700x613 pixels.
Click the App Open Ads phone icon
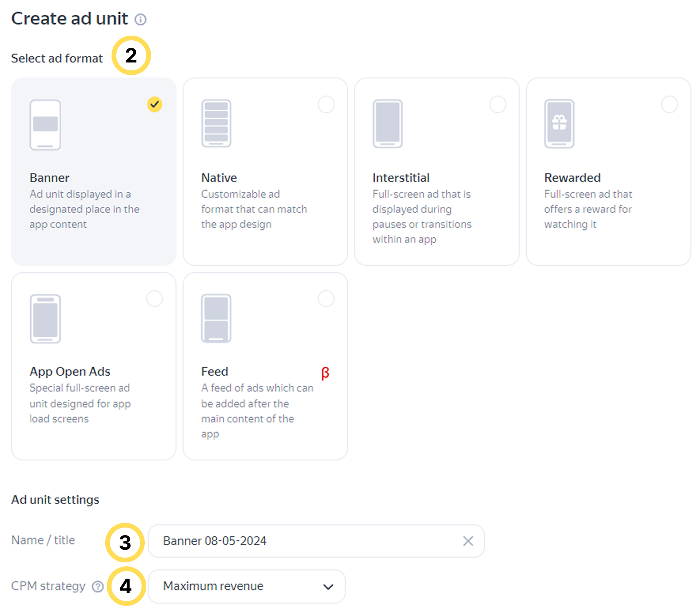[x=45, y=318]
